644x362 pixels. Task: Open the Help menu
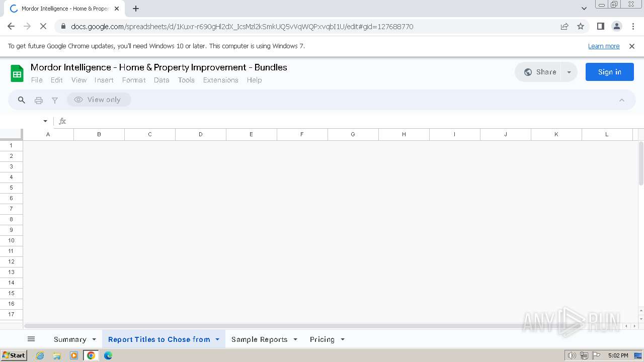(254, 80)
